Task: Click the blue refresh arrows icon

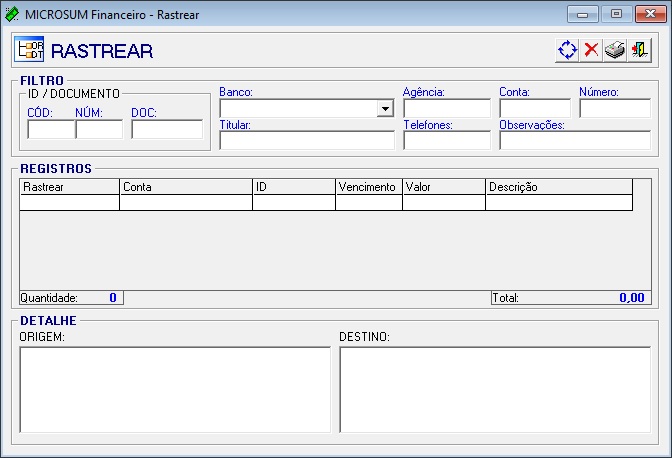Action: coord(567,50)
